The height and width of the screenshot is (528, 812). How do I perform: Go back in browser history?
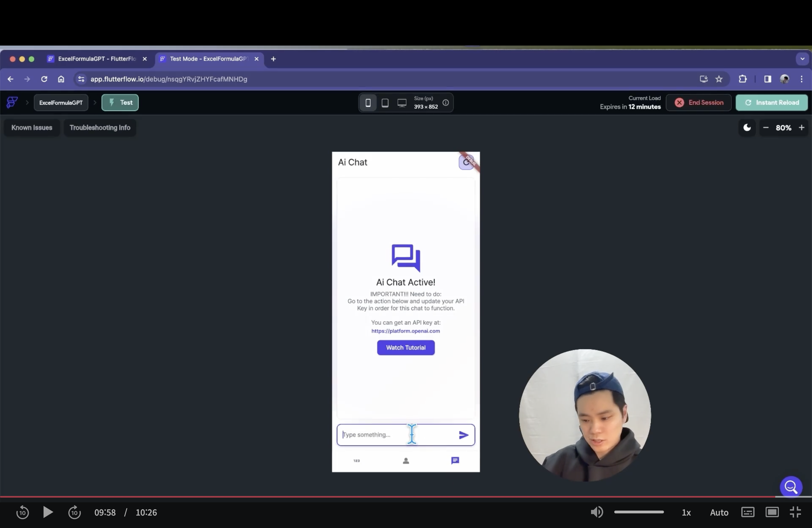click(x=10, y=79)
